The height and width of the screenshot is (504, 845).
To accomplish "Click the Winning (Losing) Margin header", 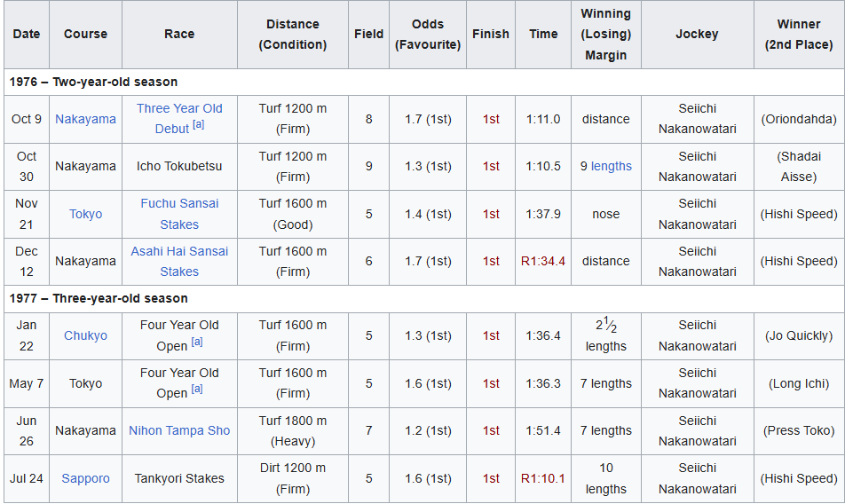I will pos(605,35).
